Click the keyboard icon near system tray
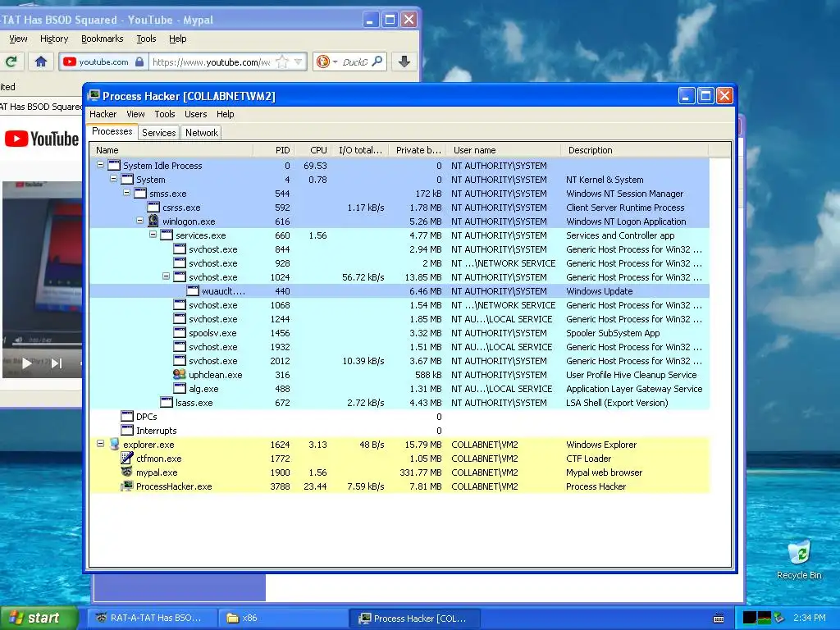 coord(719,619)
